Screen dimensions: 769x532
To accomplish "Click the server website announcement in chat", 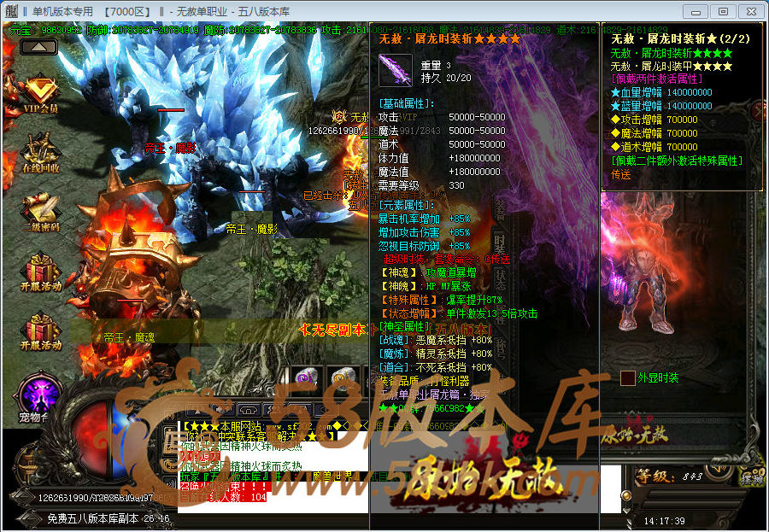I will (256, 425).
